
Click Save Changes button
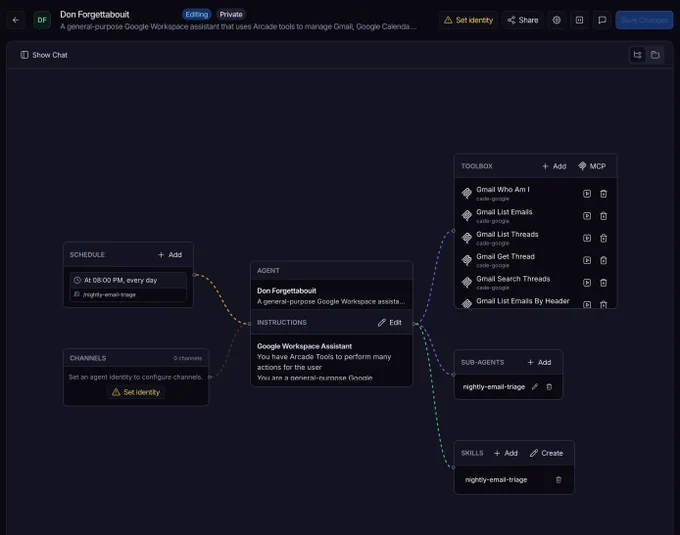[644, 20]
